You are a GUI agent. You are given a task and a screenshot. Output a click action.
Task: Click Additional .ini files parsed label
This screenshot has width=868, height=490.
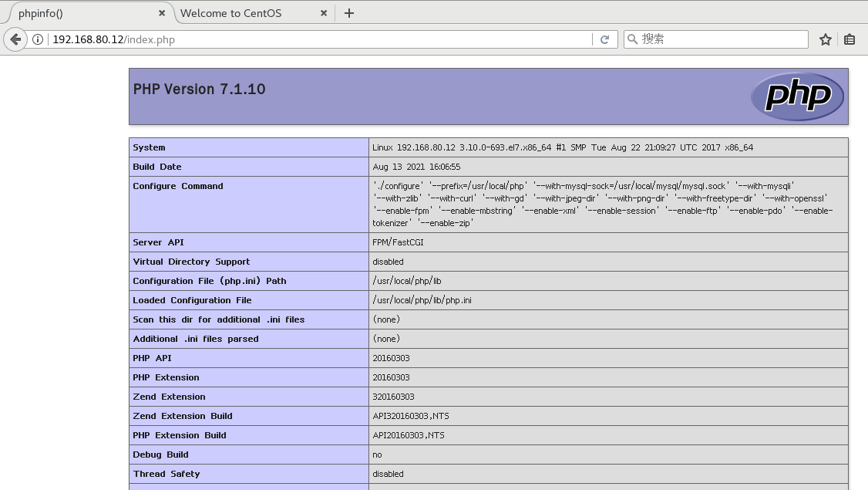tap(195, 339)
